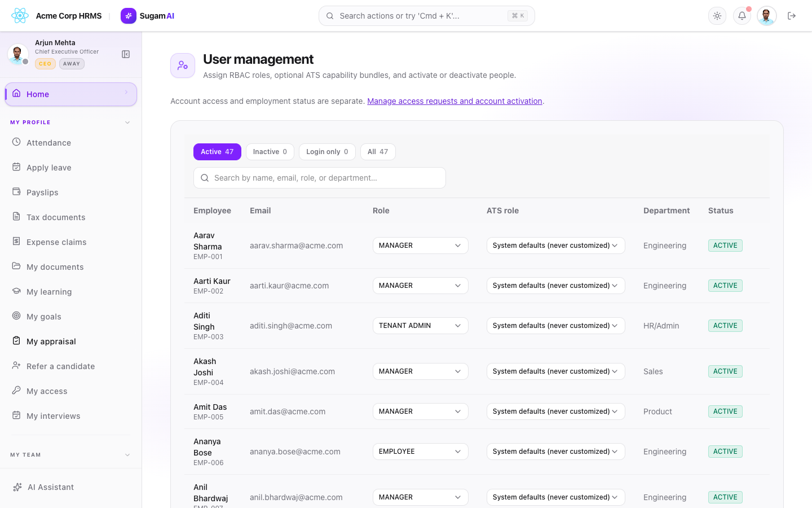Image resolution: width=812 pixels, height=508 pixels.
Task: Collapse the MY PROFILE section chevron
Action: 127,122
